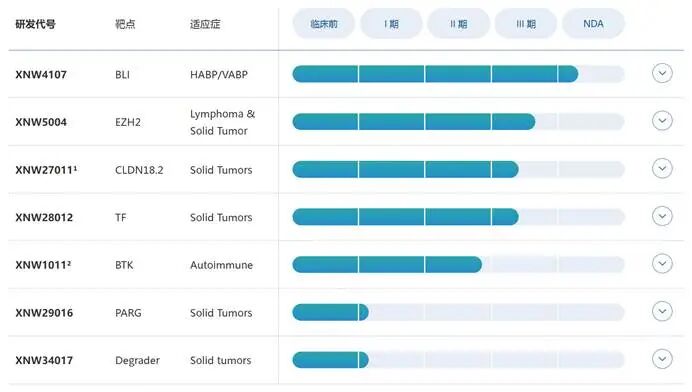Click the 适应症 column header
This screenshot has height=392, width=692.
tap(205, 24)
